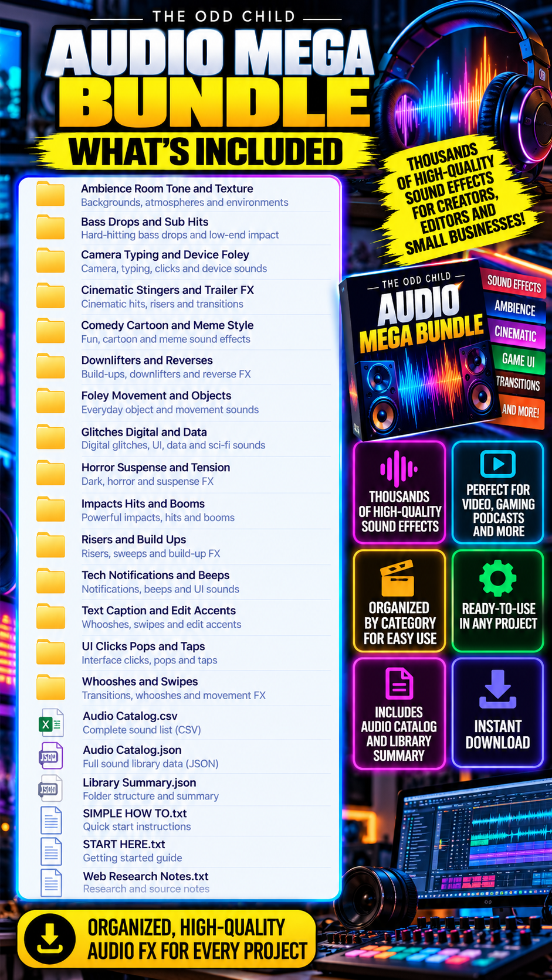
Task: Click the 'START HERE.txt' file name
Action: click(x=124, y=844)
